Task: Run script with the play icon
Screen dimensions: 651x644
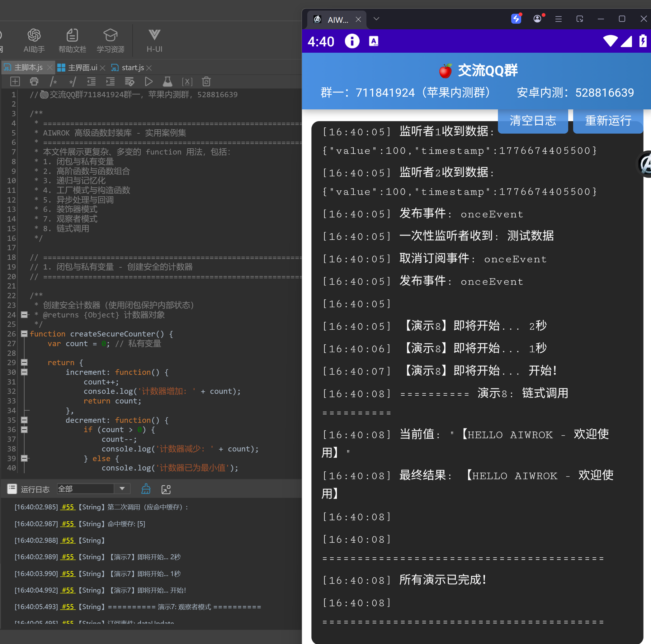Action: coord(149,82)
